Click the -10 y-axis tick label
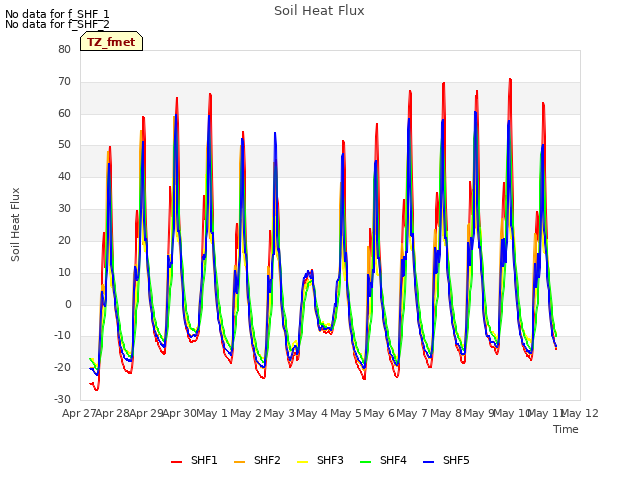 tap(63, 336)
